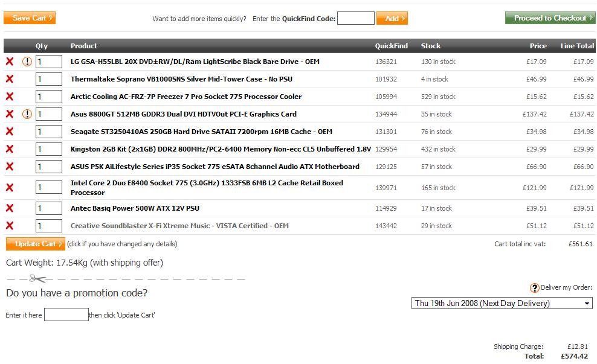
Task: Open Thermaltake Soprano VB1000SNS product link
Action: [181, 79]
